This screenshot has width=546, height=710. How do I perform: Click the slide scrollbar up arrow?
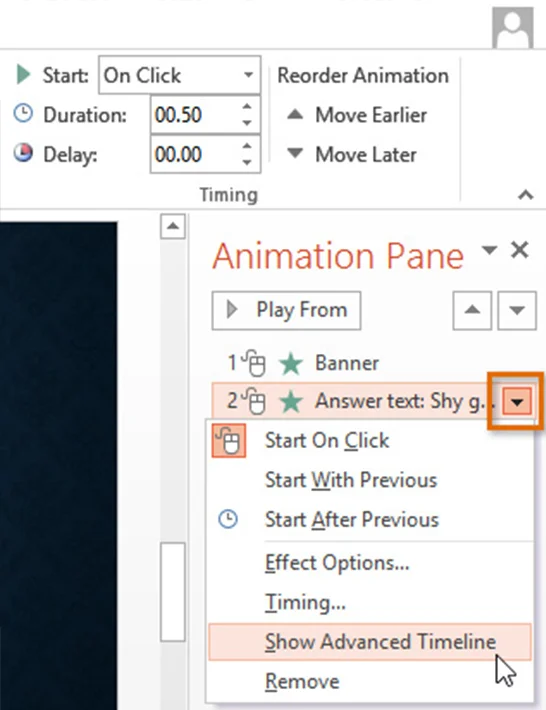[173, 226]
